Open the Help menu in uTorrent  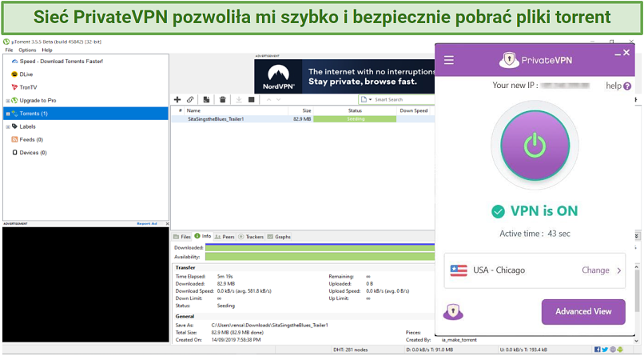pyautogui.click(x=47, y=50)
